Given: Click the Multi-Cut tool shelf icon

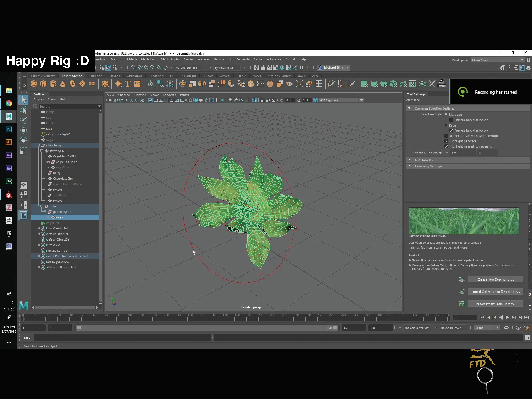Looking at the screenshot, I should (x=332, y=84).
